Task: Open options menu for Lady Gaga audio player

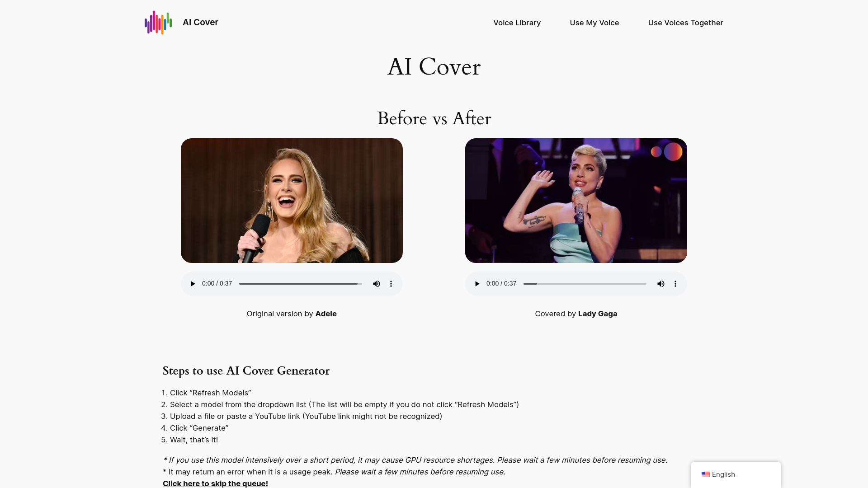Action: [x=675, y=284]
